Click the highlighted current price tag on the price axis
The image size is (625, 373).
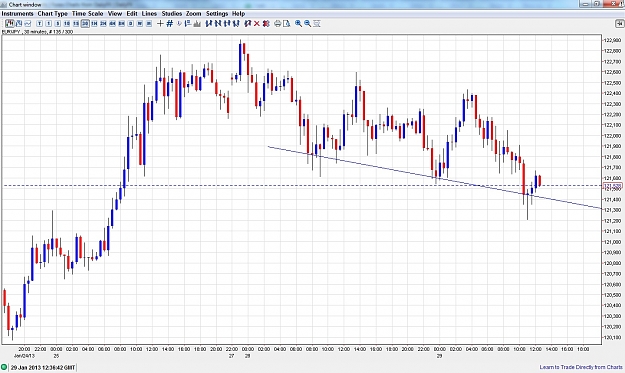pos(613,186)
